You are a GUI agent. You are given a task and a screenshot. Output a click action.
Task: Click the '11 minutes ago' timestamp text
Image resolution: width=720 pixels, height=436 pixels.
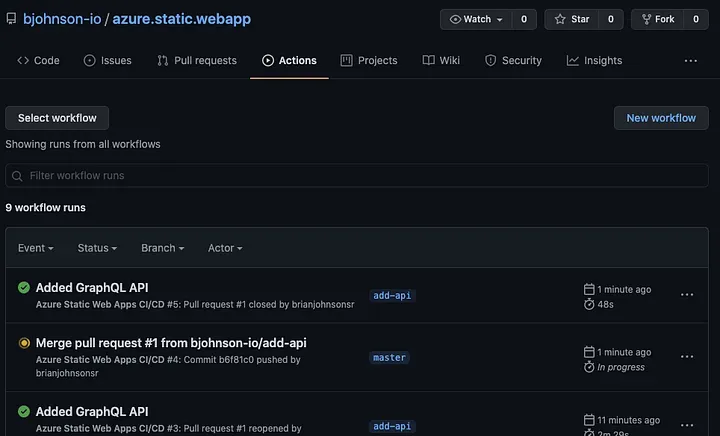629,420
